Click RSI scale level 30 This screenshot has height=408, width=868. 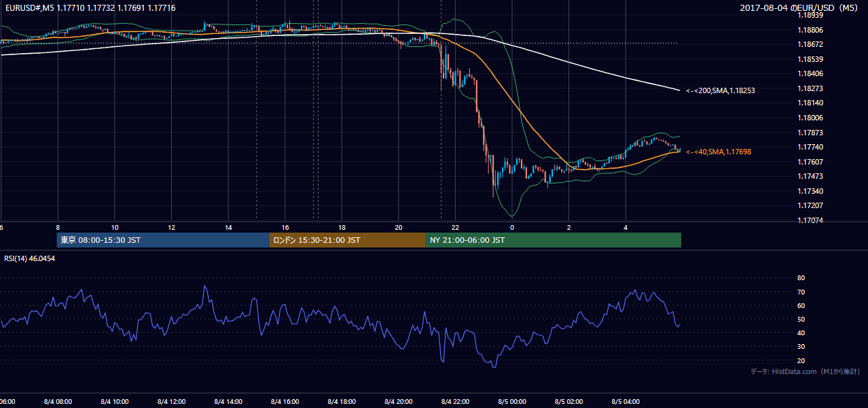pos(801,347)
